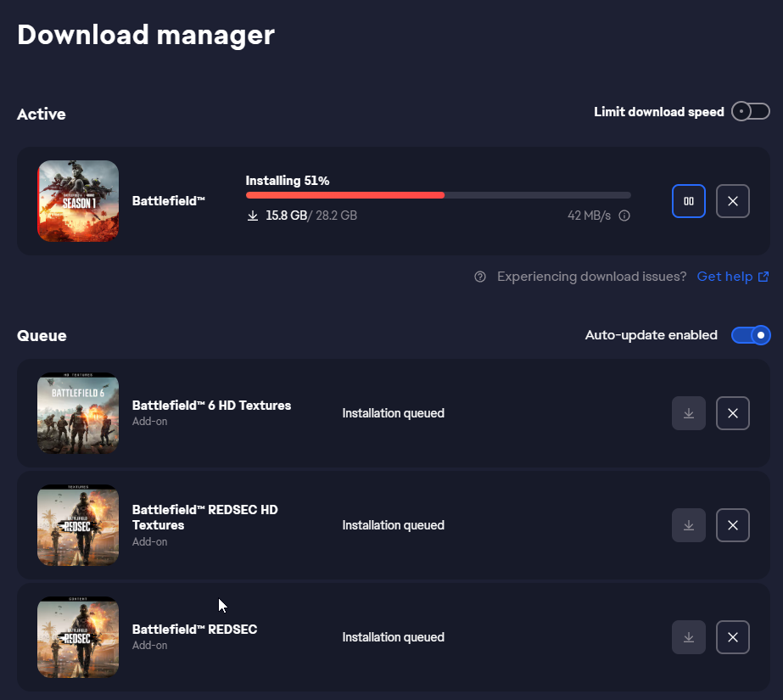The width and height of the screenshot is (783, 700).
Task: Click the Battlefield 6 HD Textures thumbnail
Action: [78, 413]
